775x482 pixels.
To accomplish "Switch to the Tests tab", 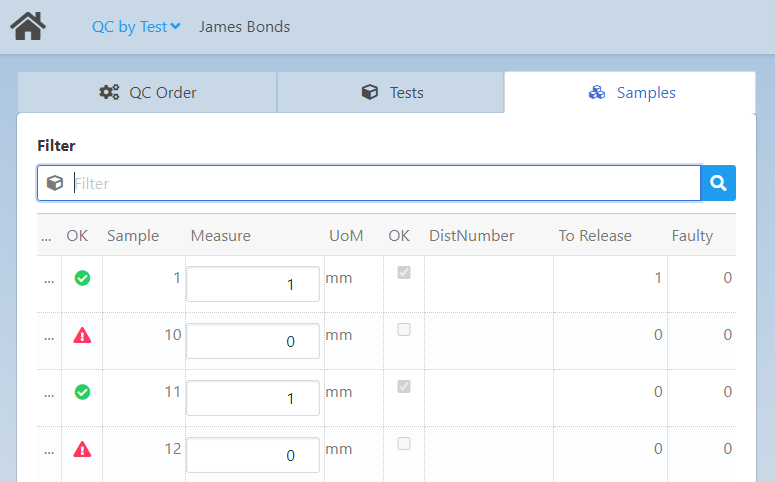I will (x=391, y=93).
